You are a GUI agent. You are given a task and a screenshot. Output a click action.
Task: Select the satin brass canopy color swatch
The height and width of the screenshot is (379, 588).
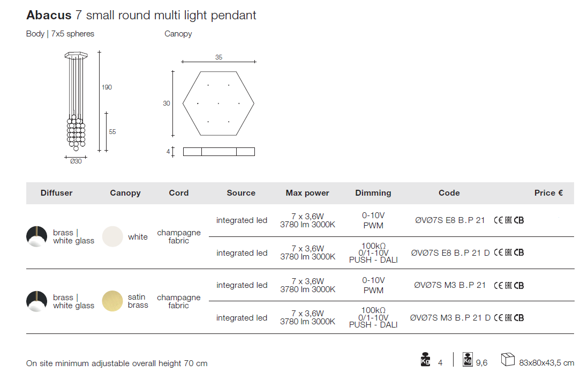pyautogui.click(x=112, y=301)
